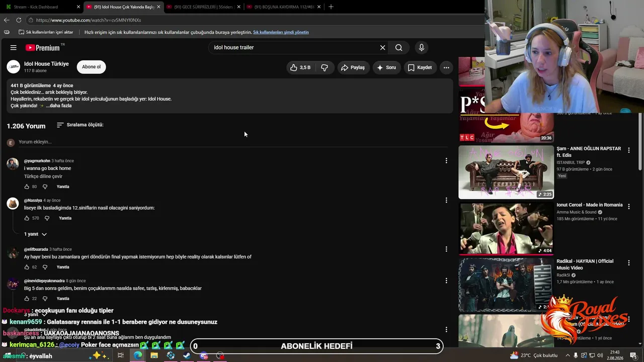Close the Stream - Kick Dashboard tab
Screen dimensions: 644x362
coord(78,7)
